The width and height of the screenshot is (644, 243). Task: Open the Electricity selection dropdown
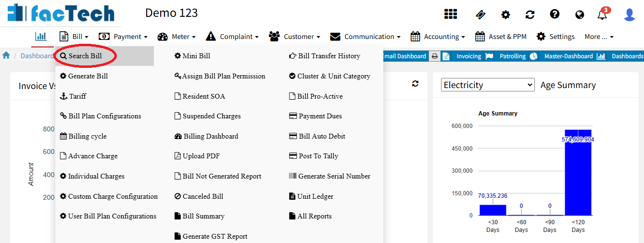click(x=488, y=85)
